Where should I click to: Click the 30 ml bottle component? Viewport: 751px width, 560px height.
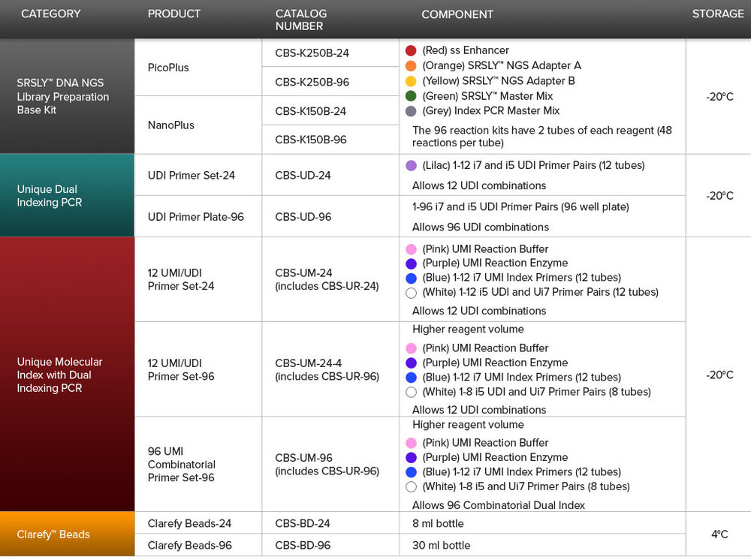(441, 545)
